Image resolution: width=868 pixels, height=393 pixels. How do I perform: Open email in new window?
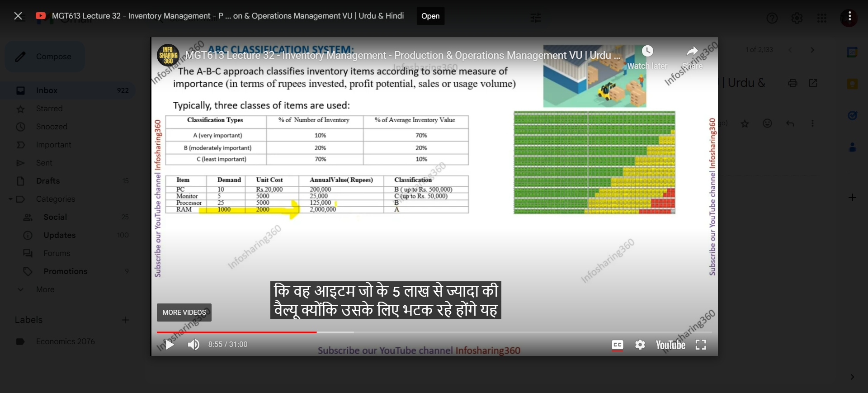813,83
